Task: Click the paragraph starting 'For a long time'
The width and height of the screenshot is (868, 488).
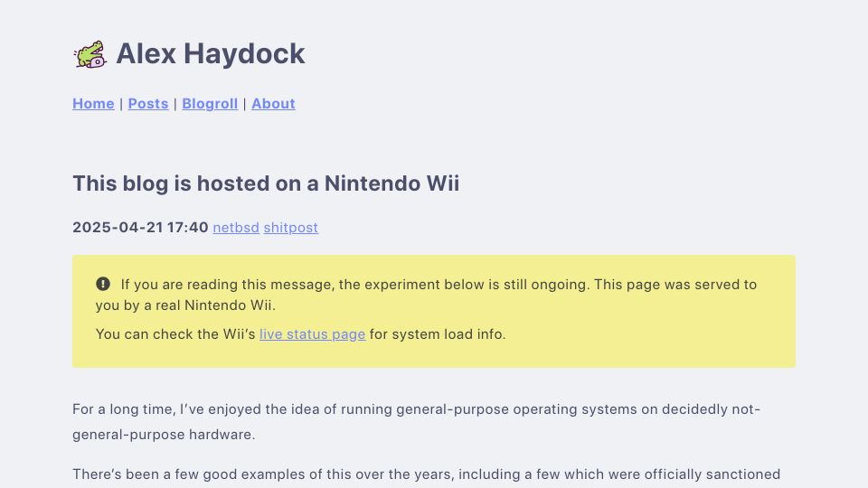Action: tap(416, 422)
